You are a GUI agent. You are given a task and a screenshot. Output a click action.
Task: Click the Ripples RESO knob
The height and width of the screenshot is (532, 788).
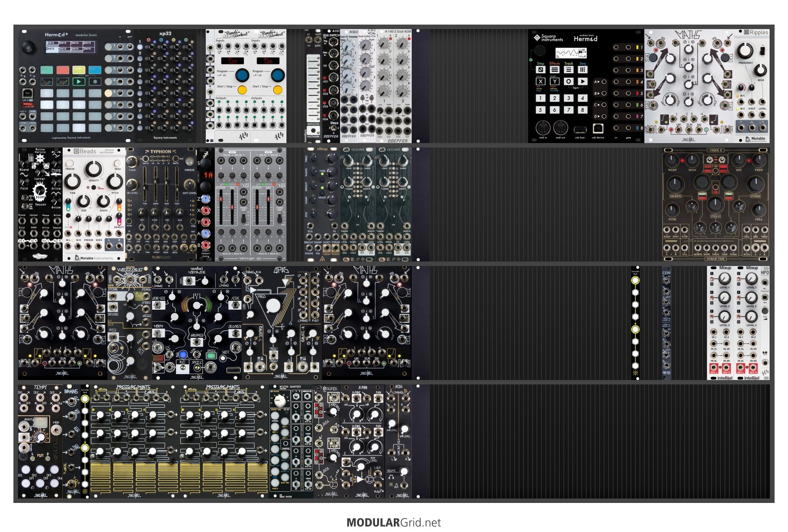[x=760, y=70]
